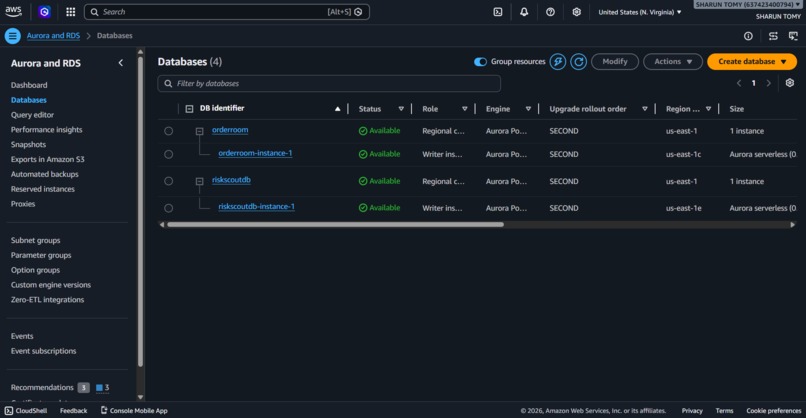The image size is (806, 418).
Task: Open table preferences gear icon
Action: pyautogui.click(x=790, y=83)
